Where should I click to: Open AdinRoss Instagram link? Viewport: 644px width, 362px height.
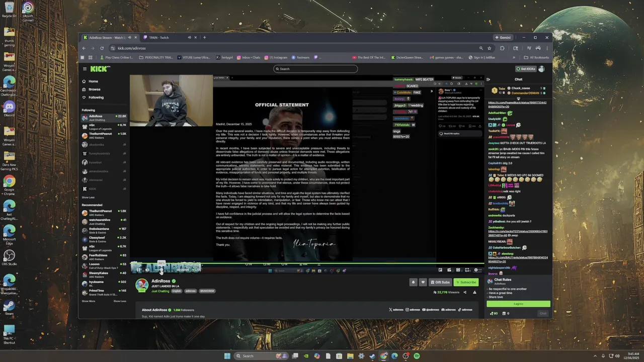(414, 310)
